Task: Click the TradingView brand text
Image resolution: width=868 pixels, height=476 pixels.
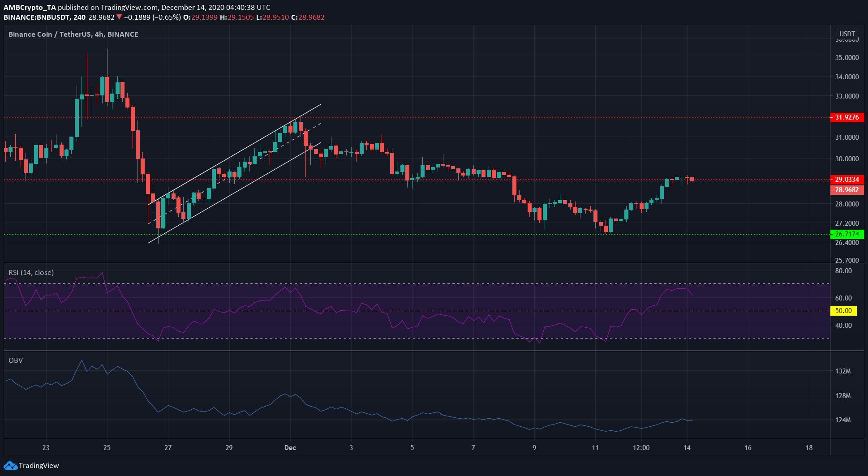Action: click(x=39, y=466)
